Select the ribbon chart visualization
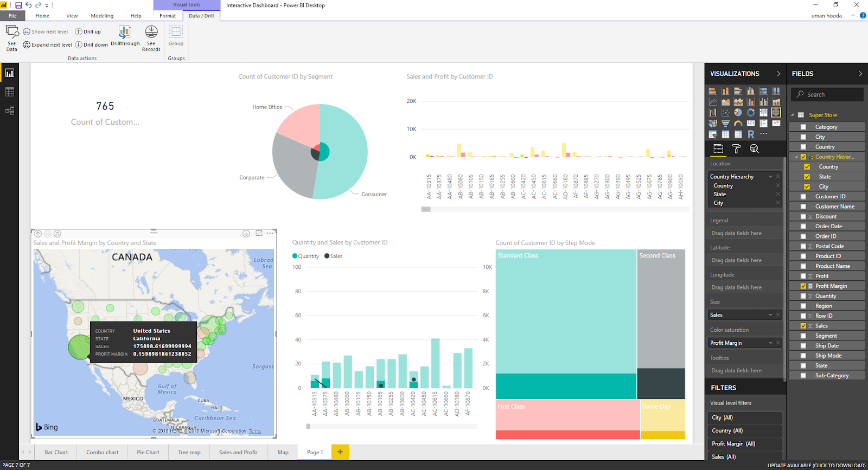Viewport: 868px width, 470px height. click(776, 102)
